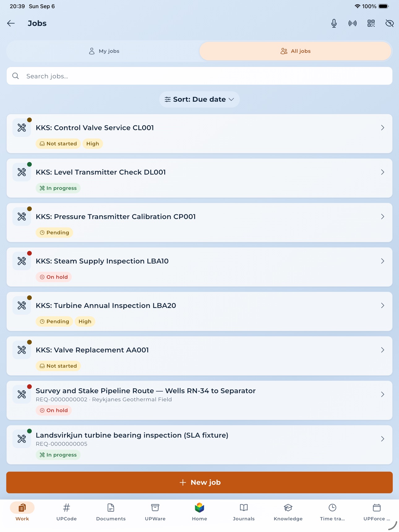Image resolution: width=399 pixels, height=532 pixels.
Task: Tap the tools icon of Landsvirkjun turbine bearing
Action: 22,439
